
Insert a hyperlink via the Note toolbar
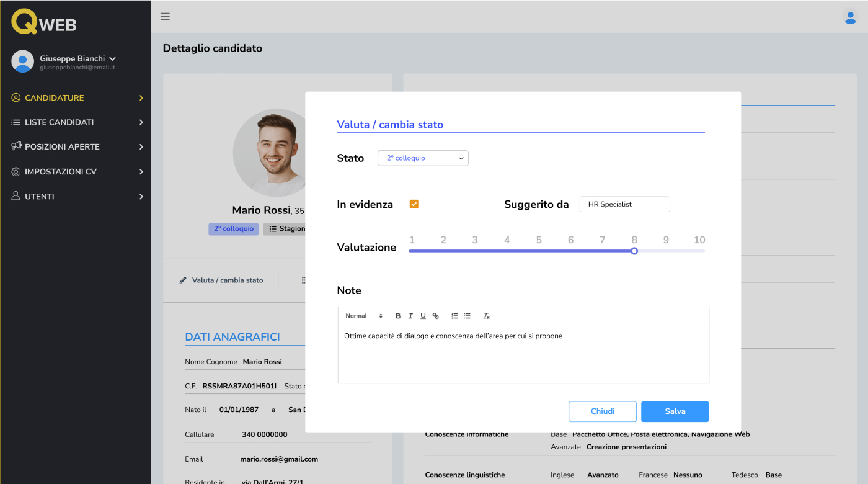coord(436,316)
